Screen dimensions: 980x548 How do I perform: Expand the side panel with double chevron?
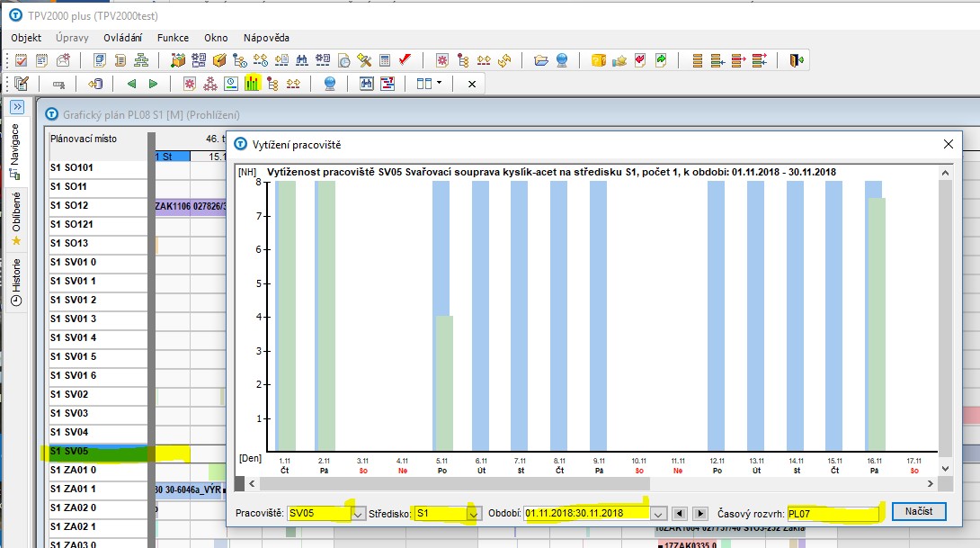[17, 107]
